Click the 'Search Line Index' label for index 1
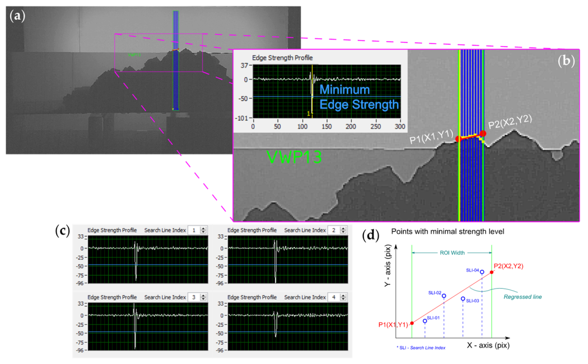Viewport: 588px width, 364px height. pyautogui.click(x=165, y=230)
